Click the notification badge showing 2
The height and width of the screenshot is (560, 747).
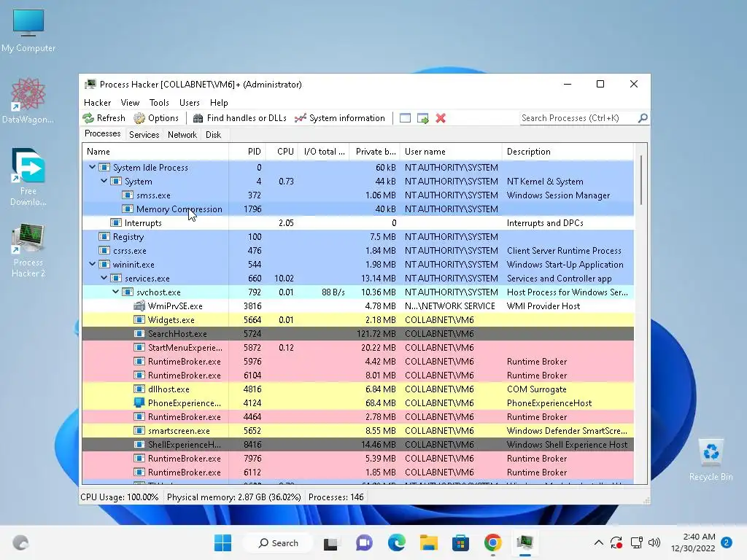727,542
